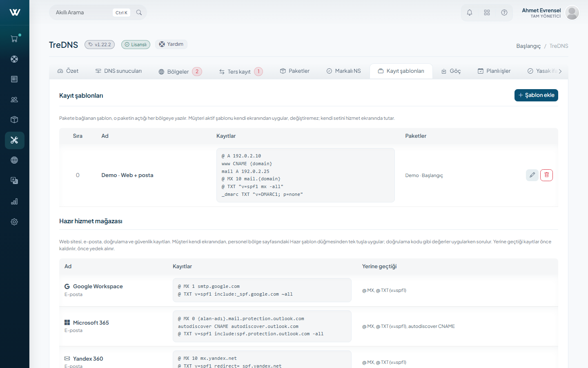Open the support lifebuoy sidebar icon
Screen dimensions: 588x368
point(14,59)
